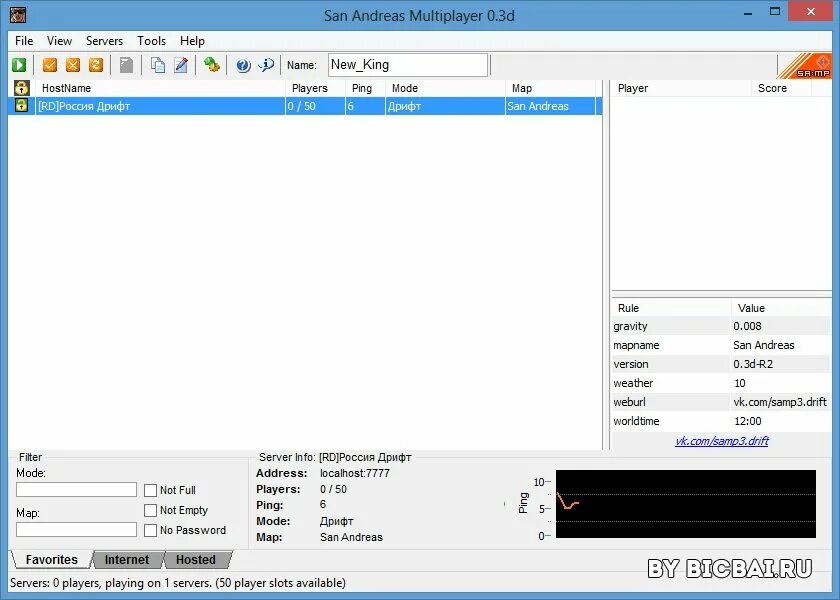Click the gravity rule row
Image resolution: width=840 pixels, height=600 pixels.
coord(721,326)
